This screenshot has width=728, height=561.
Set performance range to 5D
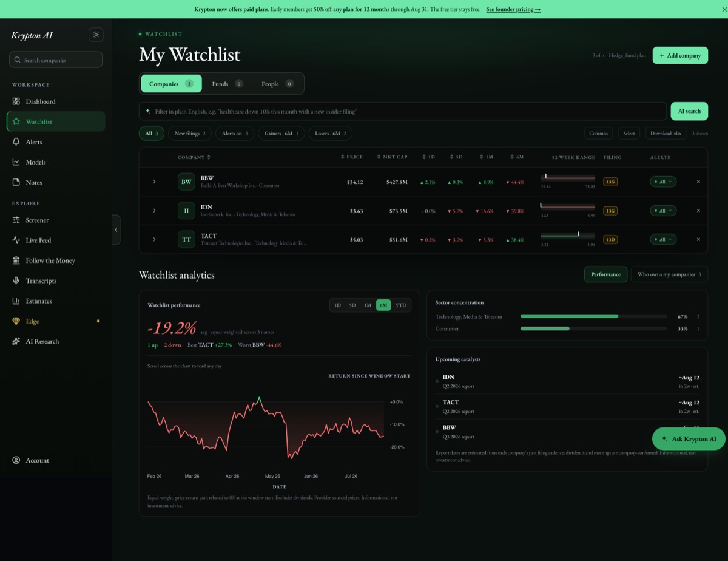(352, 305)
